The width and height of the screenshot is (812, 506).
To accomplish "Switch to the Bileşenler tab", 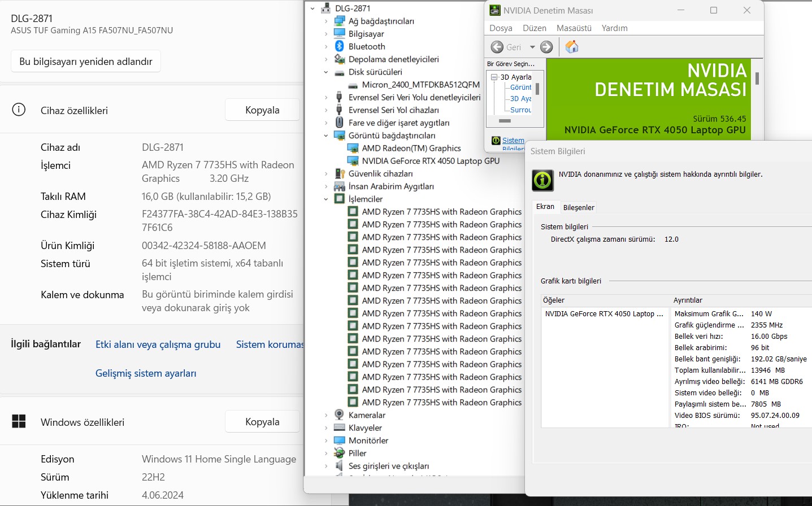I will coord(579,207).
